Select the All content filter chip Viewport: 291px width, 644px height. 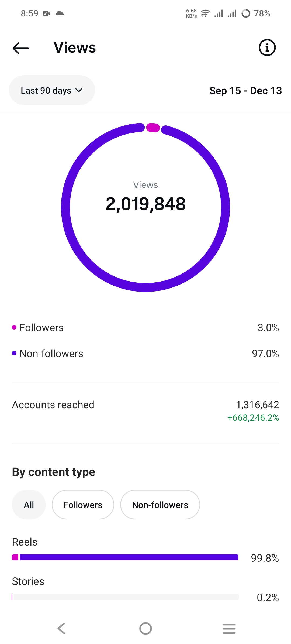tap(29, 505)
